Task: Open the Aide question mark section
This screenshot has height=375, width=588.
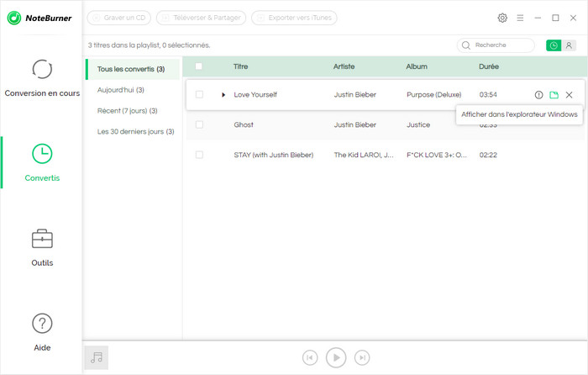Action: (42, 333)
